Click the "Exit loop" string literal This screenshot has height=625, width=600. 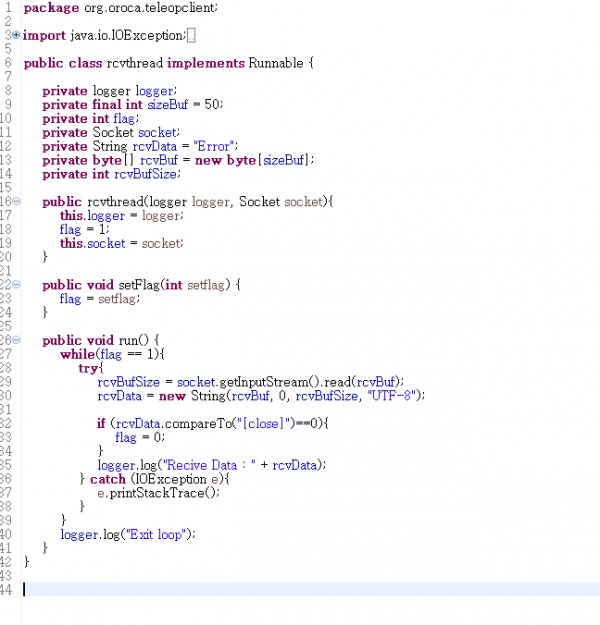156,535
